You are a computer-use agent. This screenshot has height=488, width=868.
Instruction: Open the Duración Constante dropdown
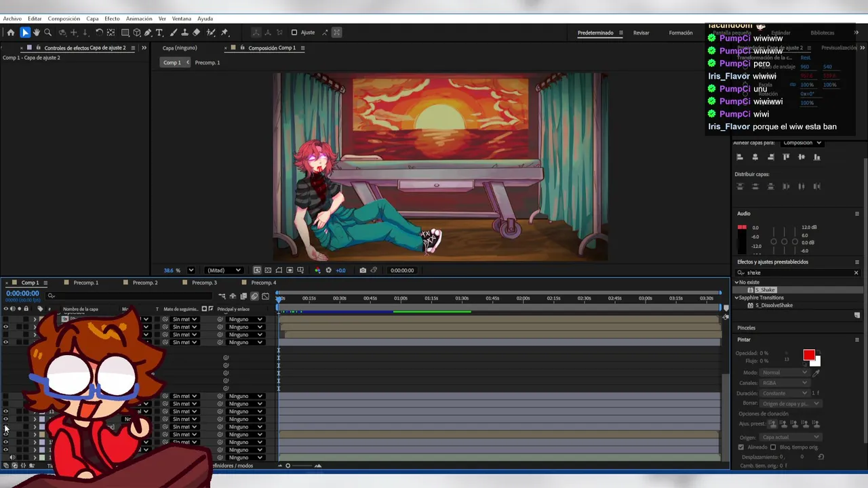[x=785, y=393]
